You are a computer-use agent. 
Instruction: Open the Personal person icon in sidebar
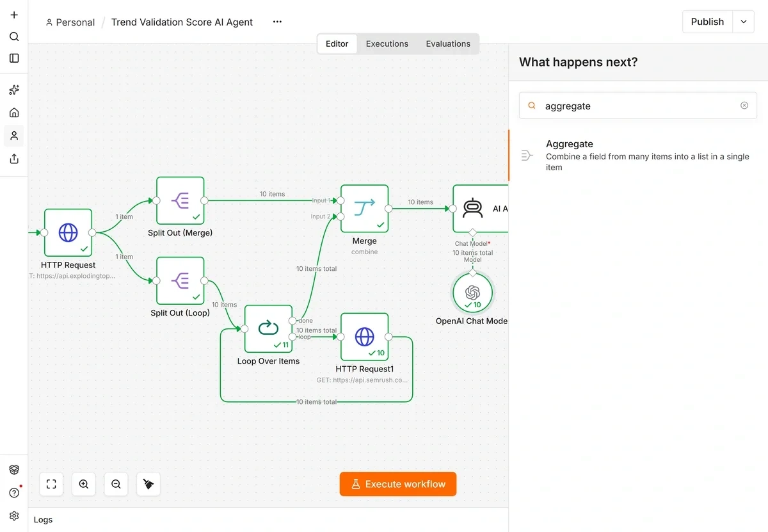tap(14, 136)
